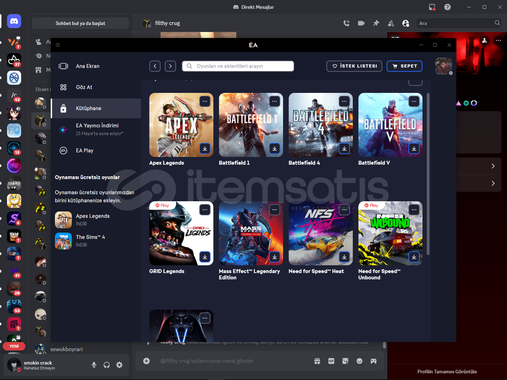Viewport: 507px width, 380px height.
Task: Deafen headphones in Discord user panel
Action: tap(107, 365)
